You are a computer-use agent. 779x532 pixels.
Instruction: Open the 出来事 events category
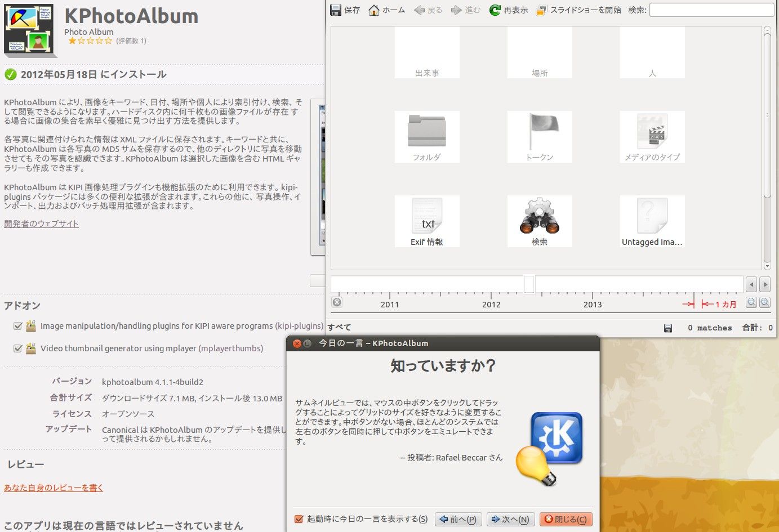(427, 52)
